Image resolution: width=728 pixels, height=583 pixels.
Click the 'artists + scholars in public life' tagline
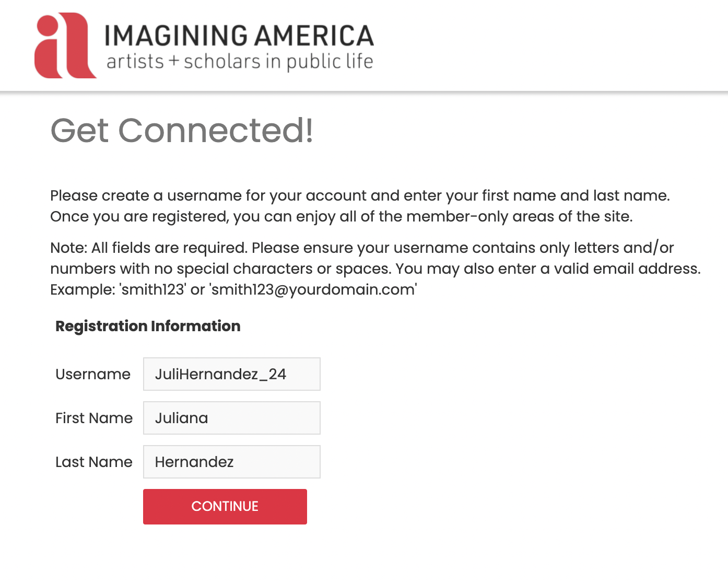tap(239, 62)
